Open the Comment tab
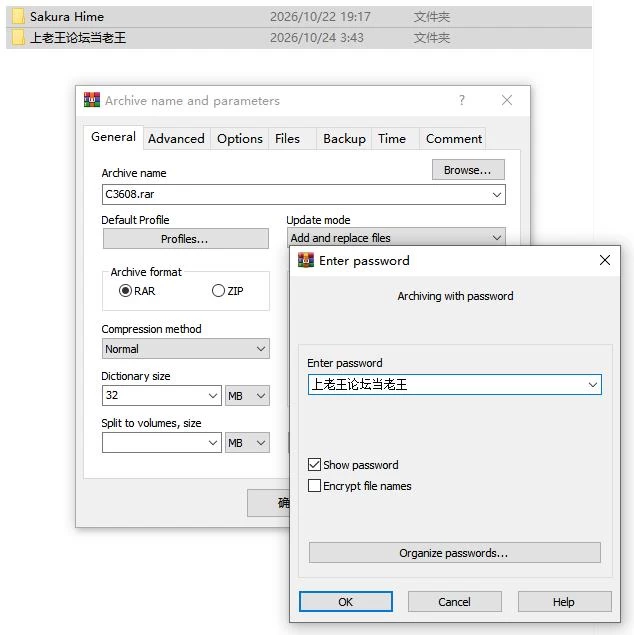634x635 pixels. [453, 139]
